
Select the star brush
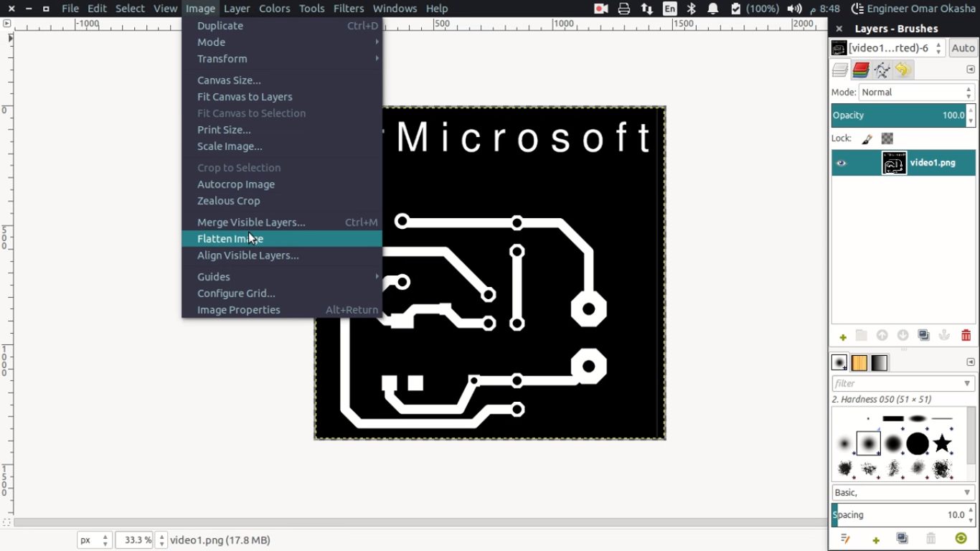(942, 443)
